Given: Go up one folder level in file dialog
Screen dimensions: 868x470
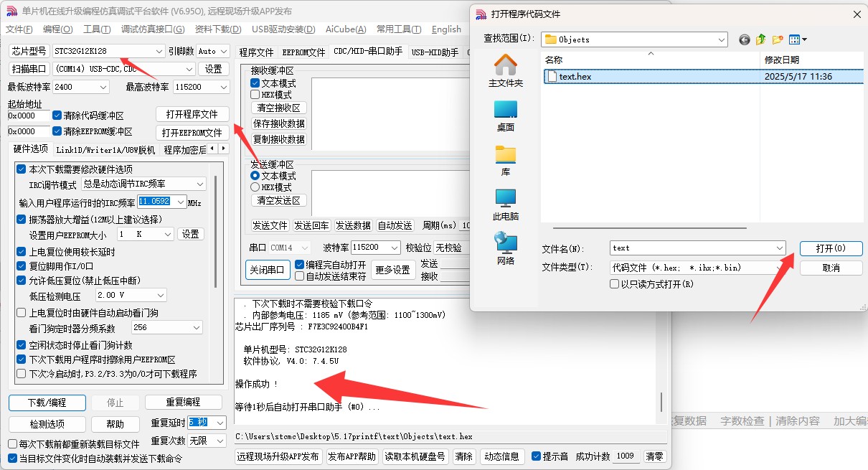Looking at the screenshot, I should tap(761, 39).
